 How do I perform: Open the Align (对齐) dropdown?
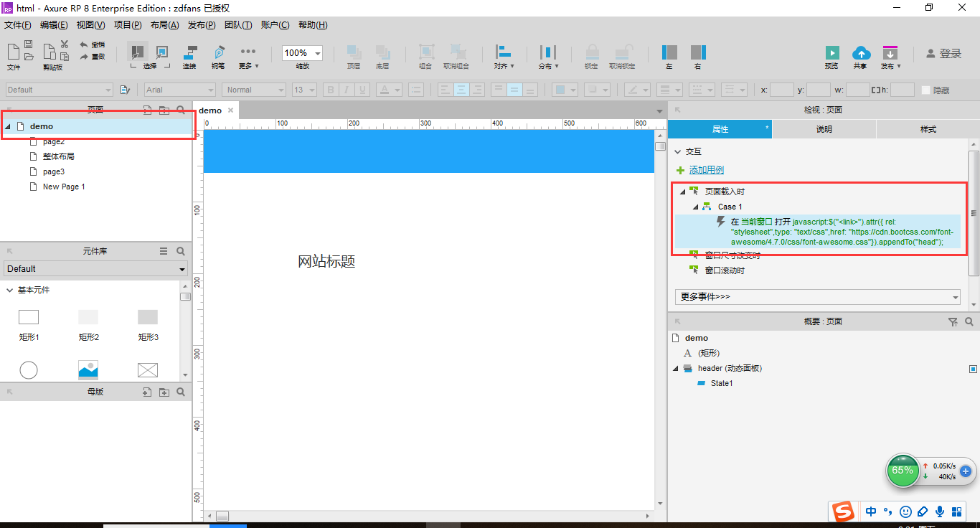coord(504,55)
